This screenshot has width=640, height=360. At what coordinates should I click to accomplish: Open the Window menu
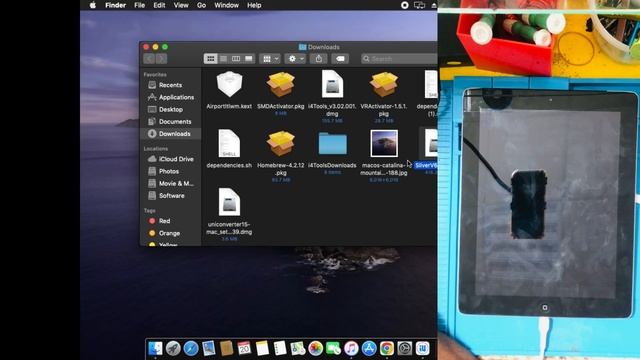[227, 5]
